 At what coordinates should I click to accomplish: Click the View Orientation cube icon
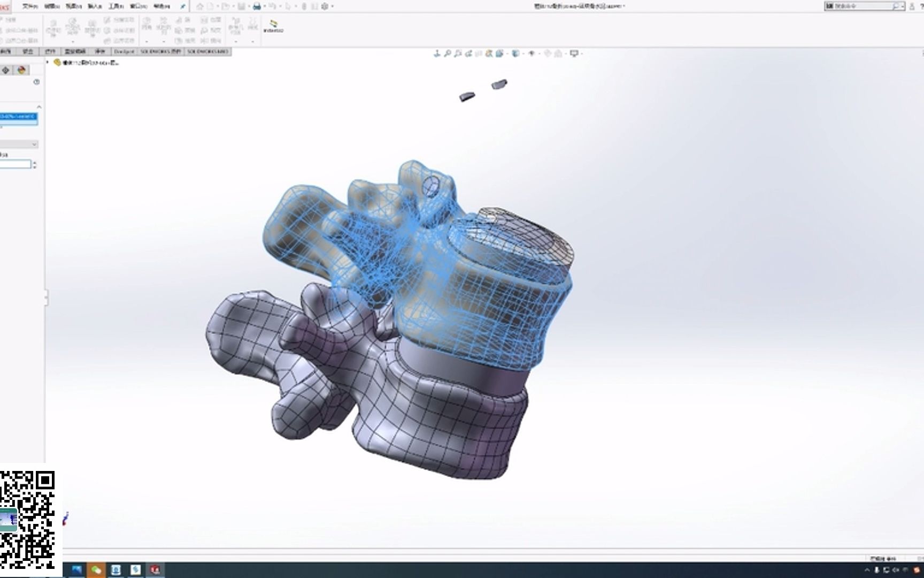500,53
